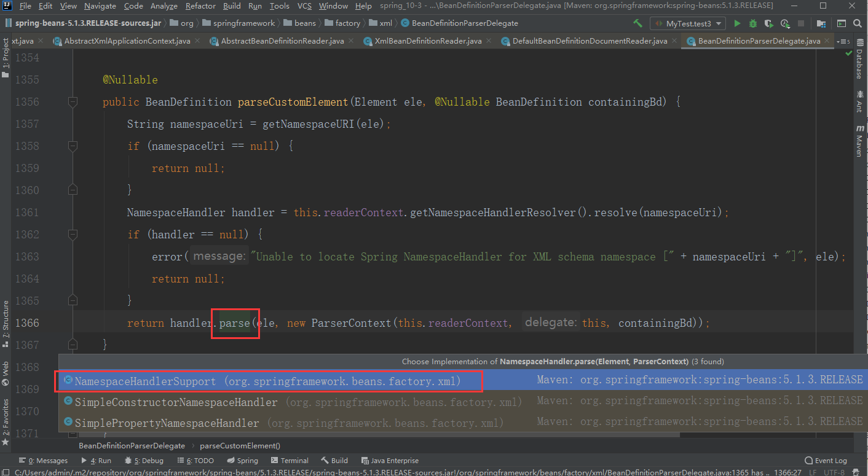Open the Event Log
The height and width of the screenshot is (476, 868).
pyautogui.click(x=826, y=461)
